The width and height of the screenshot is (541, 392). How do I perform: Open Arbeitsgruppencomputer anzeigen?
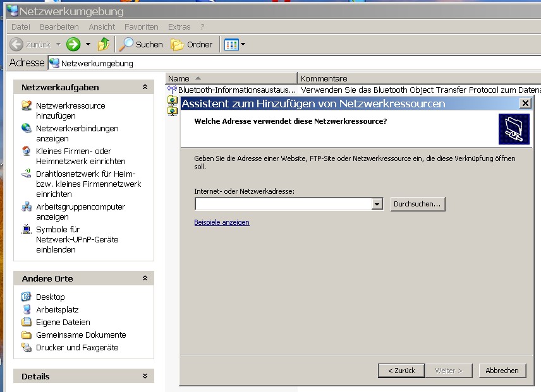pyautogui.click(x=81, y=211)
